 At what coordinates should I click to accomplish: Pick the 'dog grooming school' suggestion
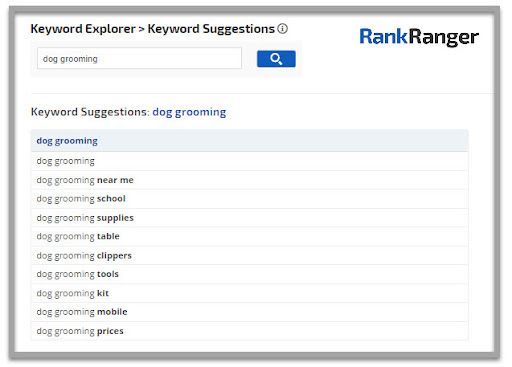click(250, 199)
